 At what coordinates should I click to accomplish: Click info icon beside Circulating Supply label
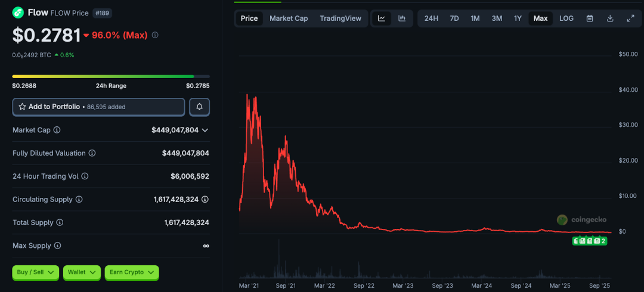pyautogui.click(x=79, y=200)
